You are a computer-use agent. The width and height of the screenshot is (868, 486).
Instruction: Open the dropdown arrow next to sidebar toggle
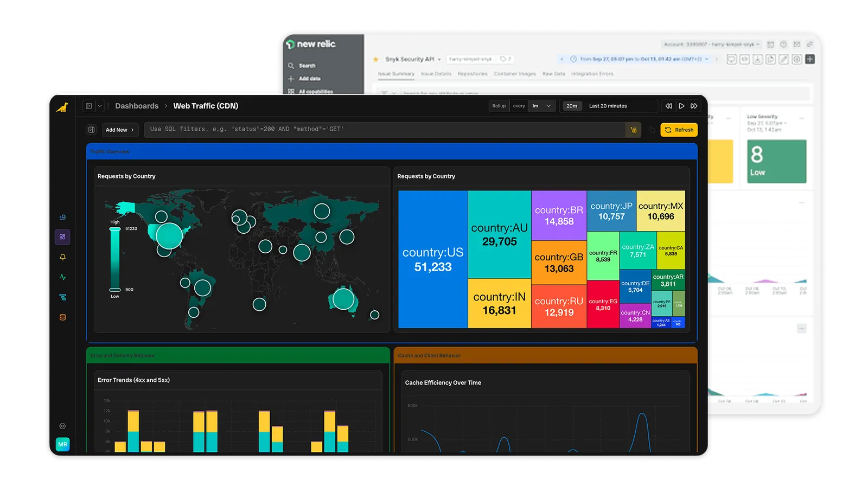pyautogui.click(x=99, y=106)
